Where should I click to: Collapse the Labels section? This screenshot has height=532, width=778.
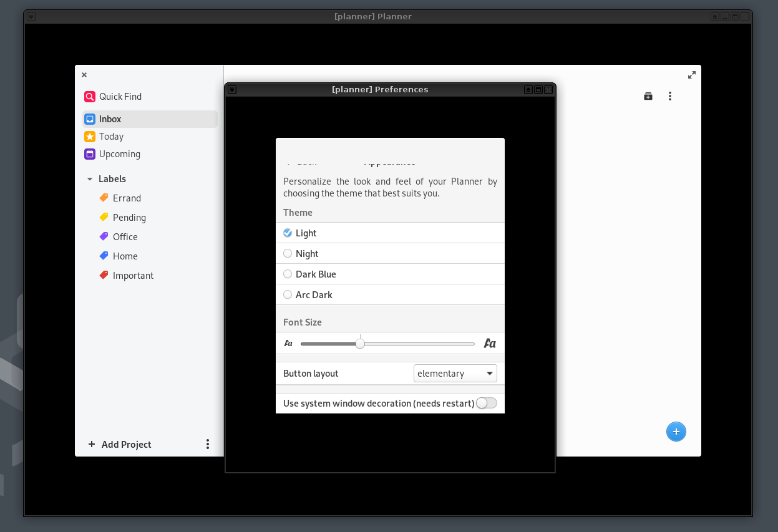click(x=89, y=179)
